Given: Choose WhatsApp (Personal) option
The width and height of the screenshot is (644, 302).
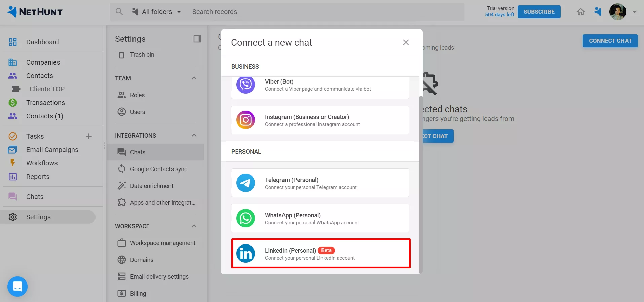Looking at the screenshot, I should click(320, 218).
